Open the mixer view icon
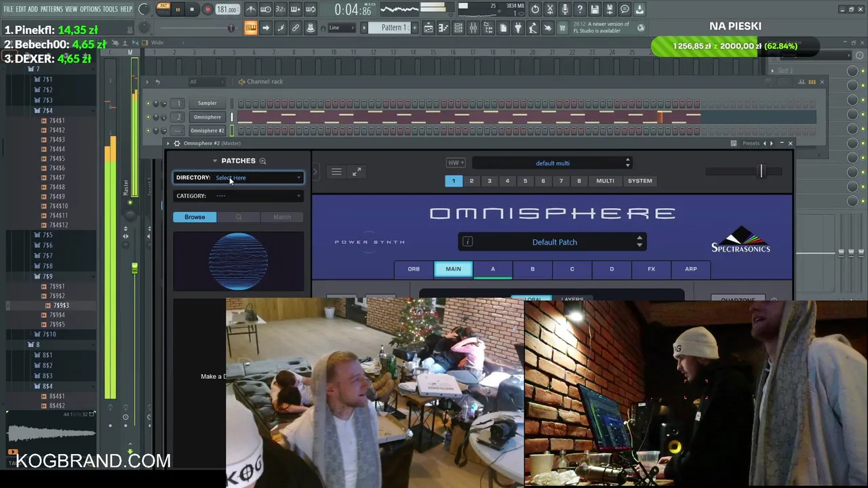The image size is (868, 488). click(473, 28)
